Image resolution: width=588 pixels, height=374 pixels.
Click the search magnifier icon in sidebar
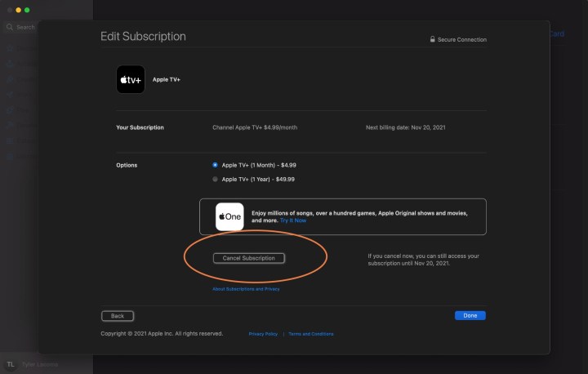point(10,27)
